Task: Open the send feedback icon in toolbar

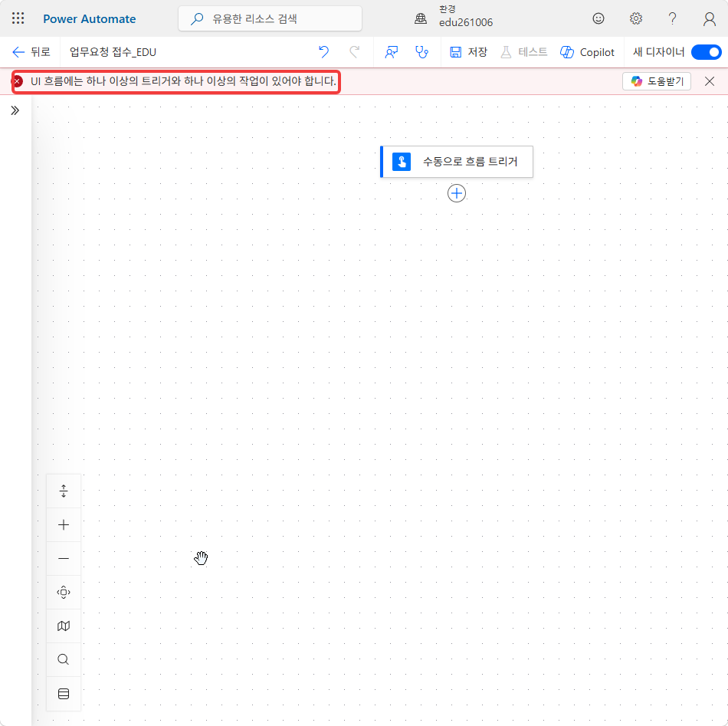Action: click(x=392, y=52)
